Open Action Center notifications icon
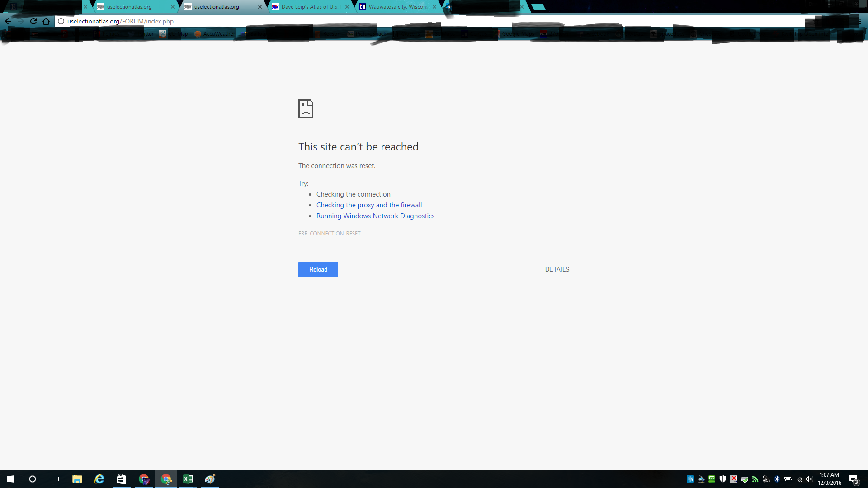The height and width of the screenshot is (488, 868). (854, 479)
